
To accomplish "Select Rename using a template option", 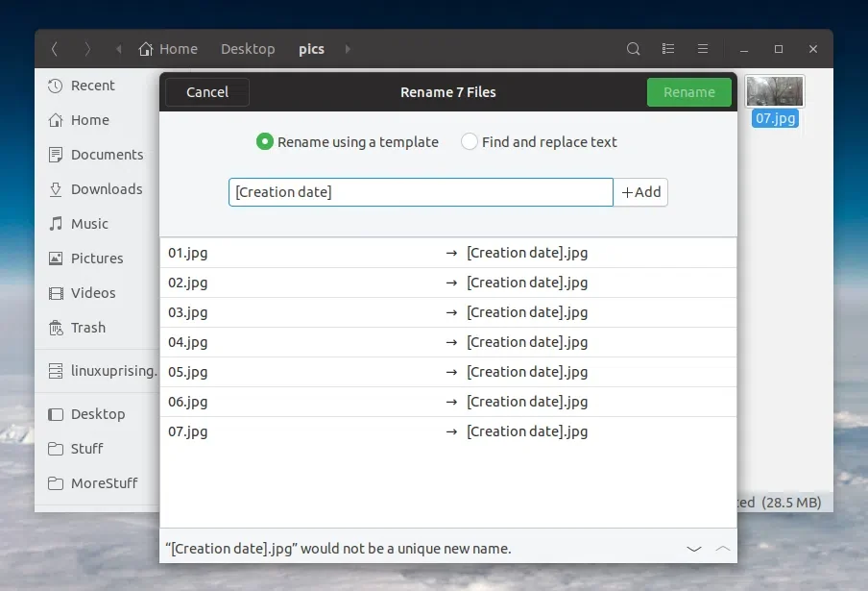I will [x=265, y=142].
